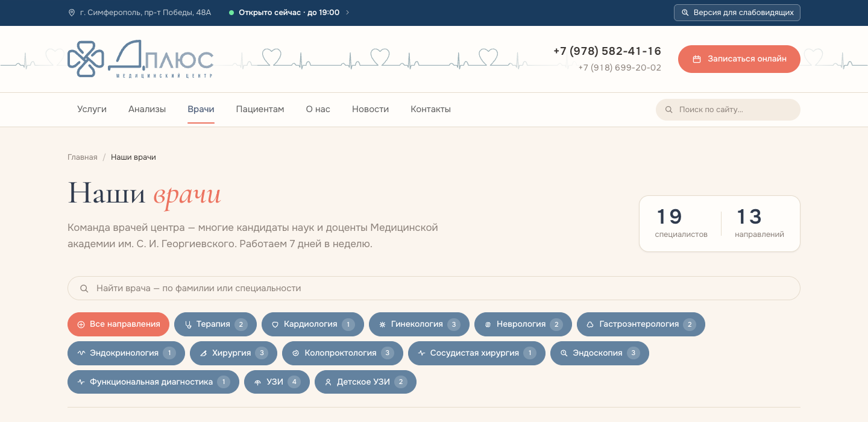This screenshot has height=422, width=868.
Task: Click the site search magnifier icon
Action: point(668,110)
